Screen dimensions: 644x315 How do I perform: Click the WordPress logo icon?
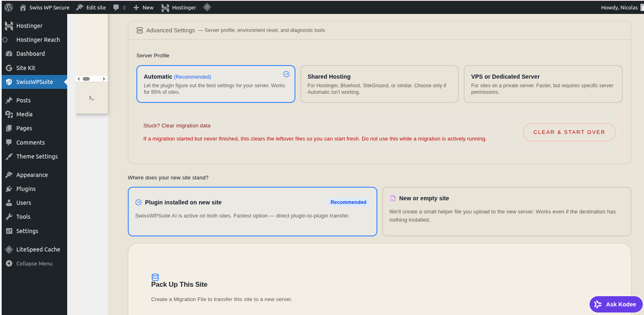(9, 7)
